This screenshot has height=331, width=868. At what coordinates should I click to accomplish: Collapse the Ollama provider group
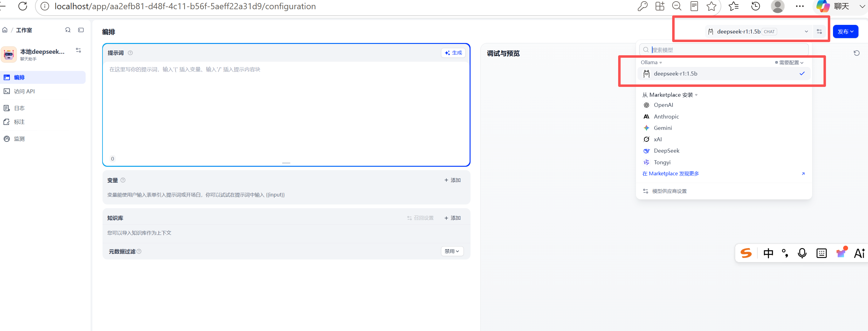pos(651,63)
